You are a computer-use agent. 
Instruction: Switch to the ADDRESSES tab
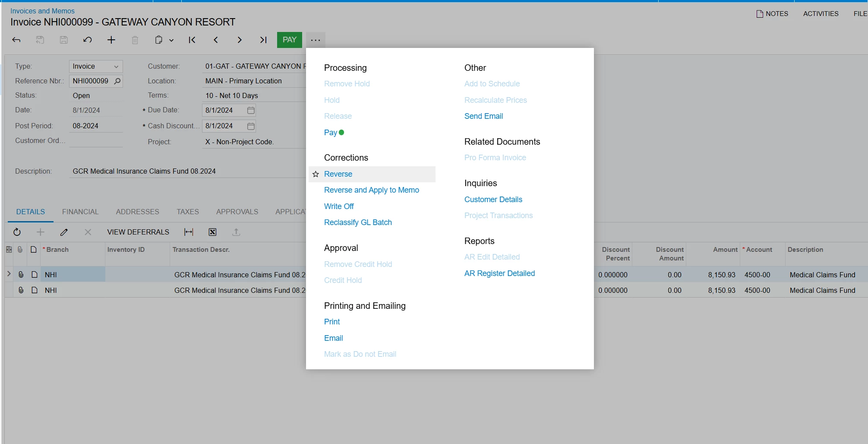pyautogui.click(x=137, y=212)
